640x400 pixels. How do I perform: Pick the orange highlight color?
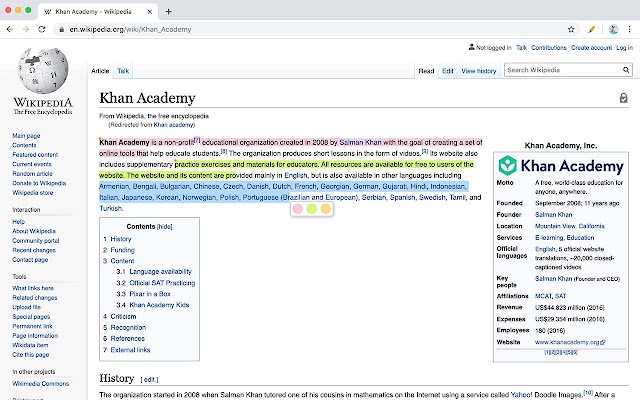(x=326, y=209)
